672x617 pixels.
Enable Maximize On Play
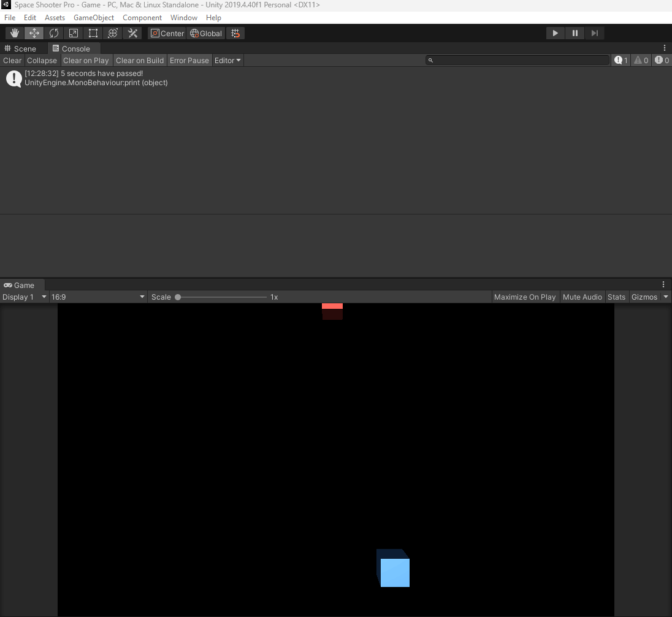[x=525, y=297]
